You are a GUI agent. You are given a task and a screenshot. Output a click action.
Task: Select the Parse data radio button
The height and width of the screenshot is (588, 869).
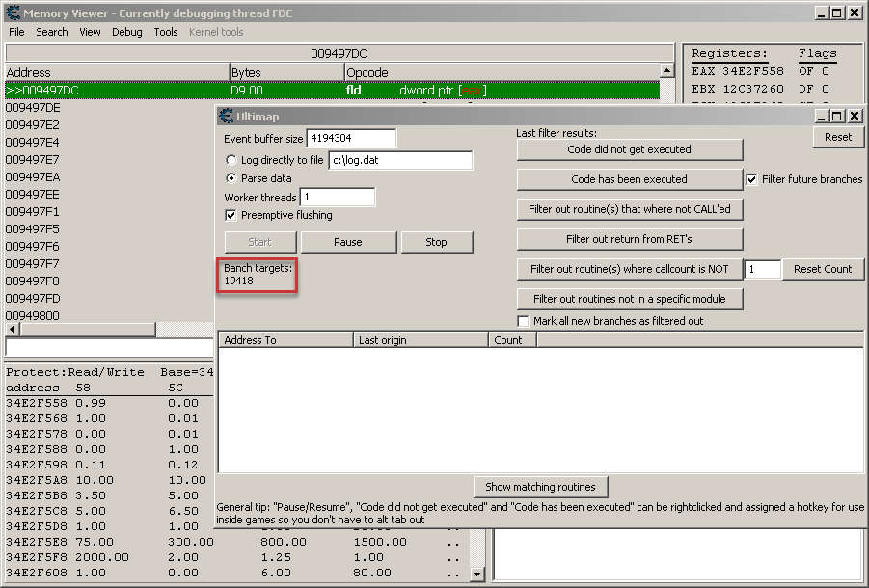coord(231,178)
